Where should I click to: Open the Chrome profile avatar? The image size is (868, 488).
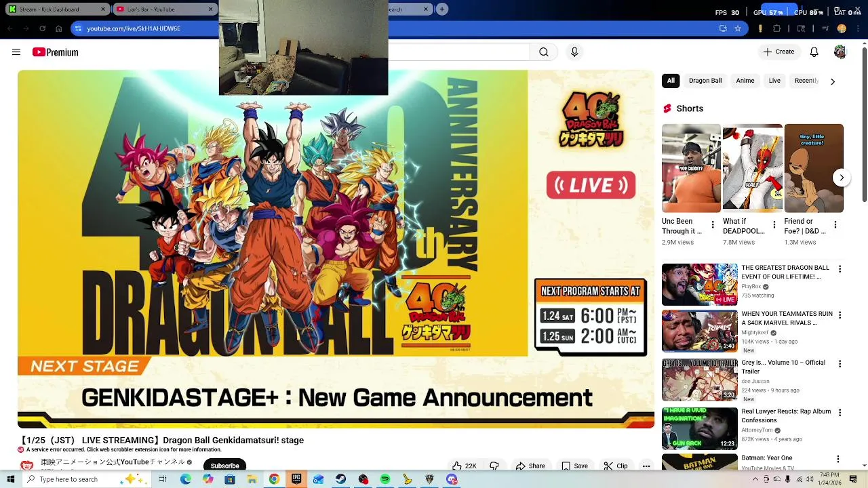842,28
